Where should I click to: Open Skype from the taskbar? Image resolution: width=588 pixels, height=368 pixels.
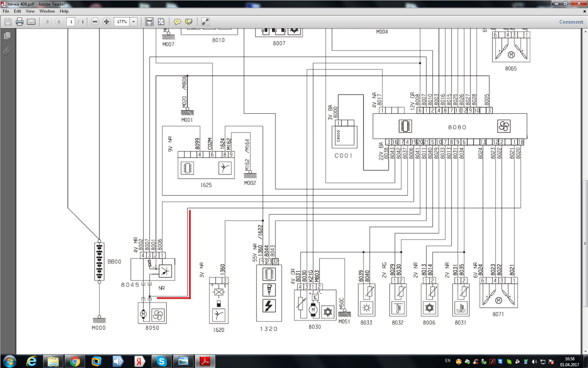coord(161,361)
